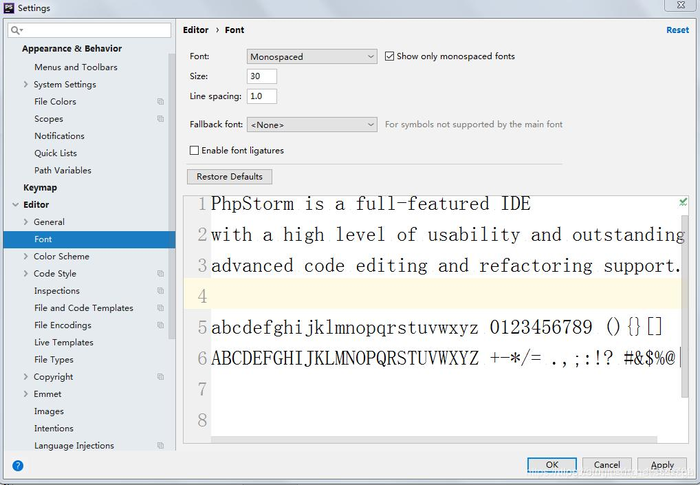Click the Reset link
Image resolution: width=700 pixels, height=485 pixels.
point(677,30)
